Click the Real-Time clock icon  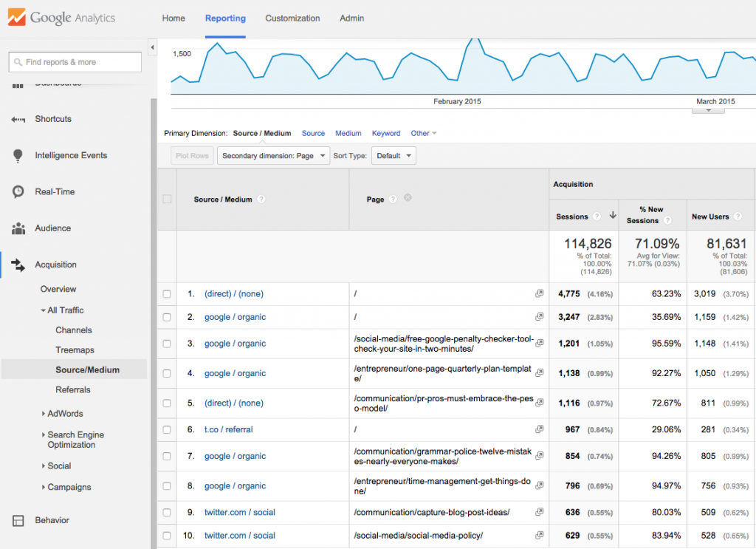(18, 191)
